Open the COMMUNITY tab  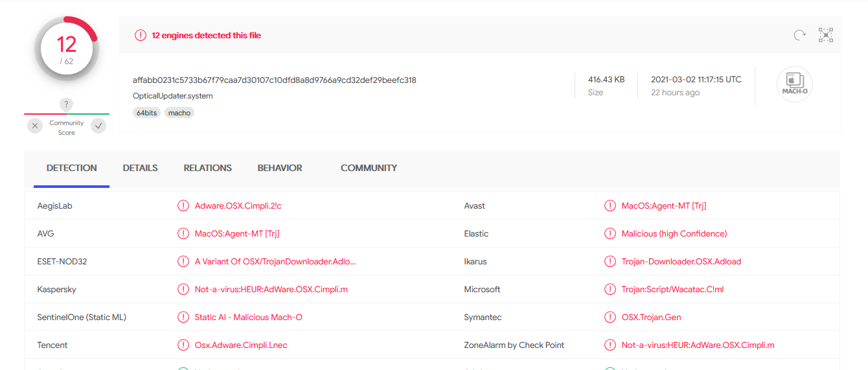click(369, 168)
